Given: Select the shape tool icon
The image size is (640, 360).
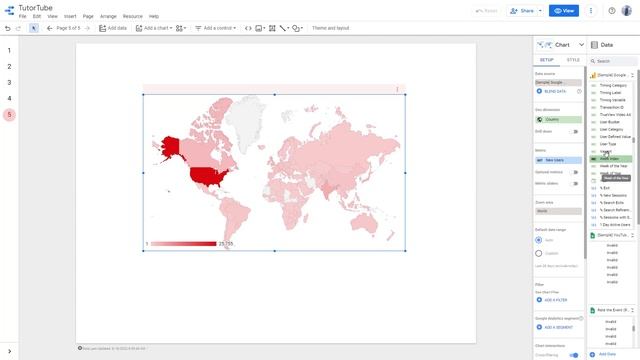Looking at the screenshot, I should pyautogui.click(x=297, y=28).
